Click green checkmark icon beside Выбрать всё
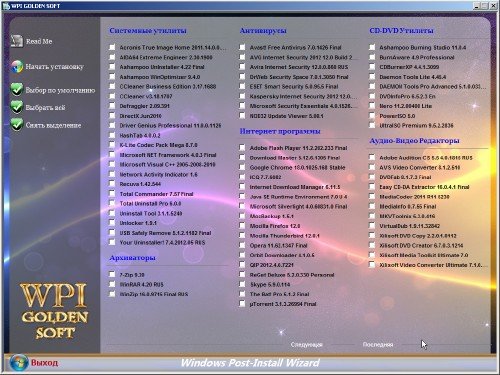The width and height of the screenshot is (500, 375). click(x=17, y=107)
